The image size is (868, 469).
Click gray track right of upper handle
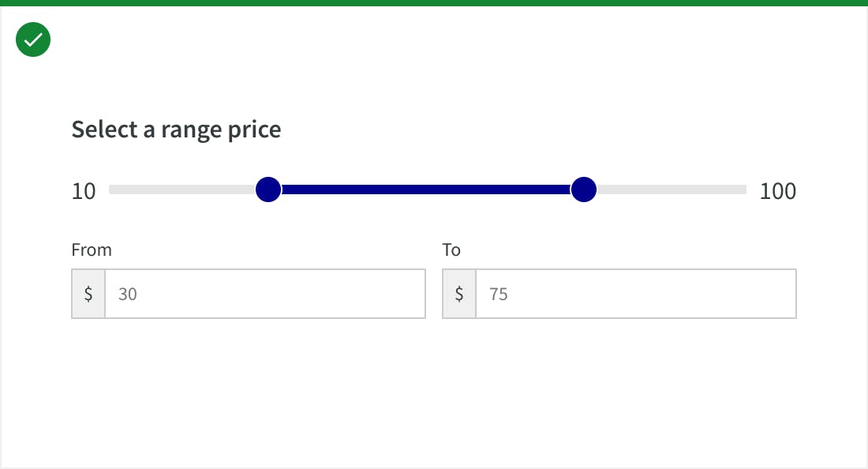coord(672,189)
